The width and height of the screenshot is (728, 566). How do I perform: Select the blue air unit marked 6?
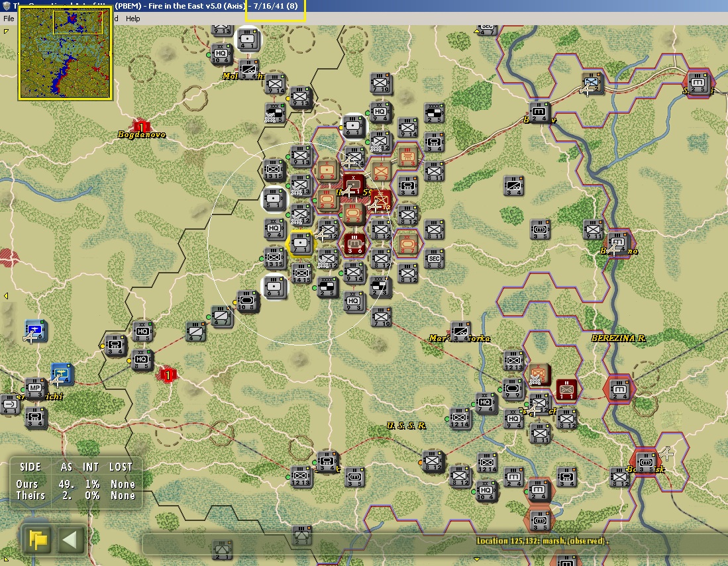[x=35, y=330]
